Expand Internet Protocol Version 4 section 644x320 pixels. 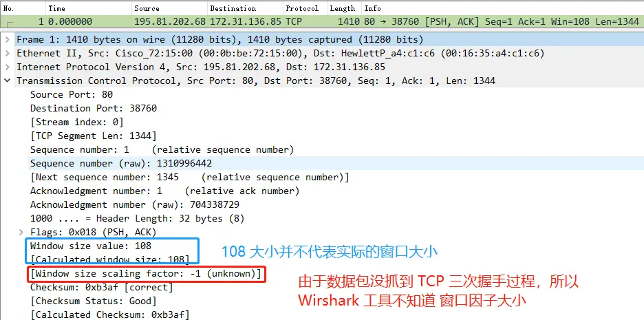pyautogui.click(x=8, y=67)
